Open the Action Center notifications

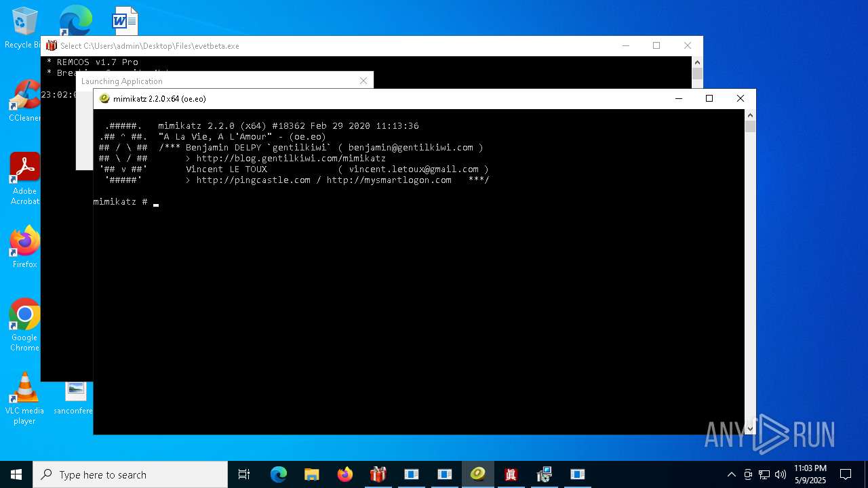point(846,474)
